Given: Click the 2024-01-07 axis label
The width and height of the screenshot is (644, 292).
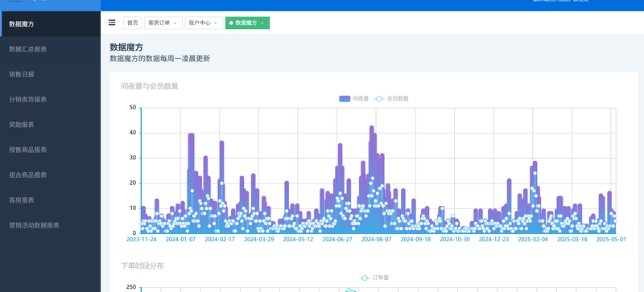Looking at the screenshot, I should tap(180, 240).
